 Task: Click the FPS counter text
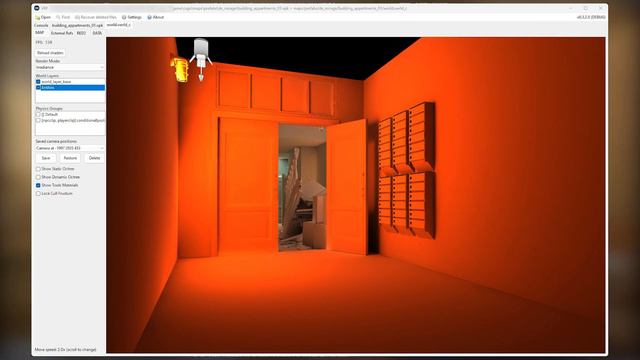tap(44, 42)
